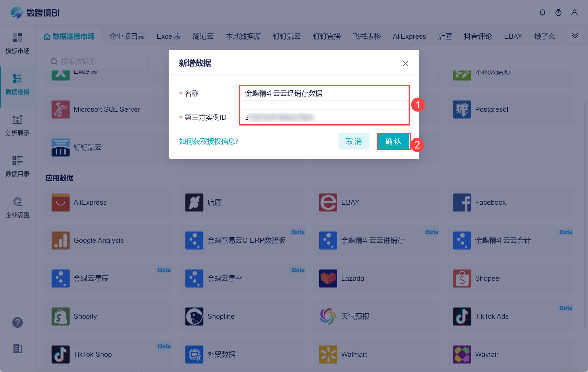Click the help question mark icon

[x=18, y=322]
